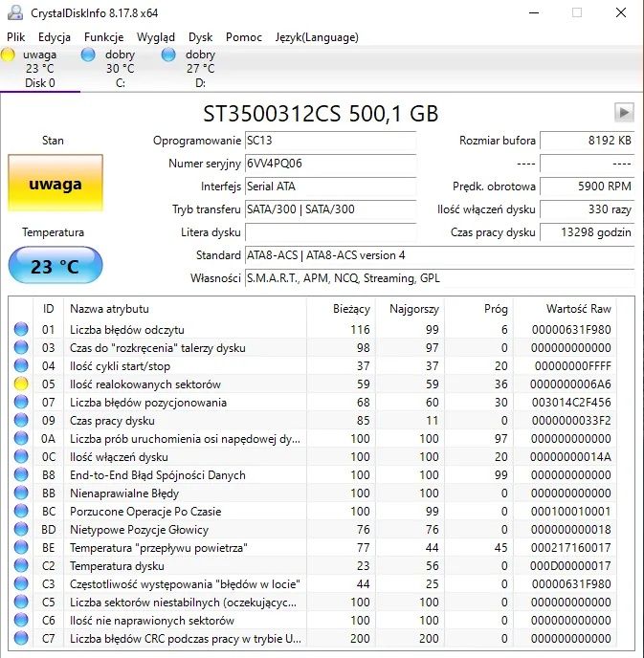644x658 pixels.
Task: Click status orb of attribute 03 spin-up time
Action: pyautogui.click(x=21, y=347)
